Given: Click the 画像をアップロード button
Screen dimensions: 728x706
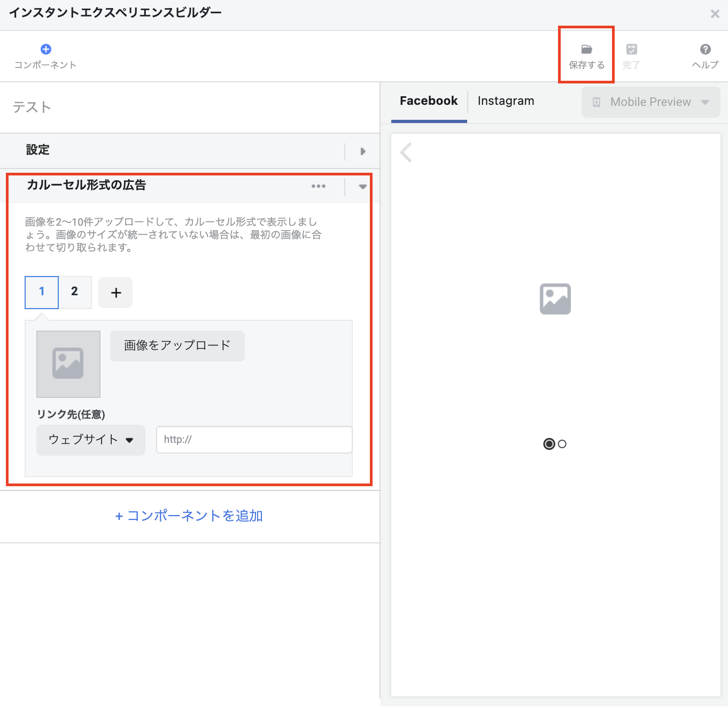Looking at the screenshot, I should pos(177,346).
